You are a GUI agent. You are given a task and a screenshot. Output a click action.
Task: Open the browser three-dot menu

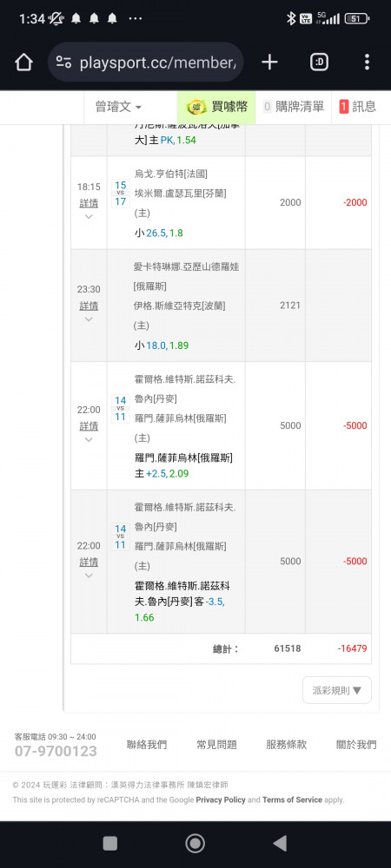pyautogui.click(x=367, y=62)
